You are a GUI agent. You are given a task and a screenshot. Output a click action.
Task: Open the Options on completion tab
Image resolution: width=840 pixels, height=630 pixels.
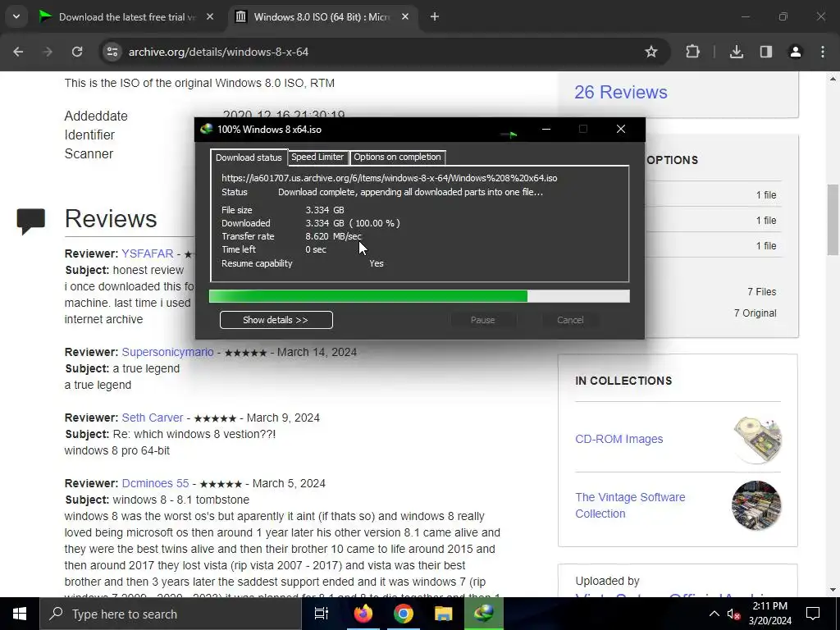(397, 157)
